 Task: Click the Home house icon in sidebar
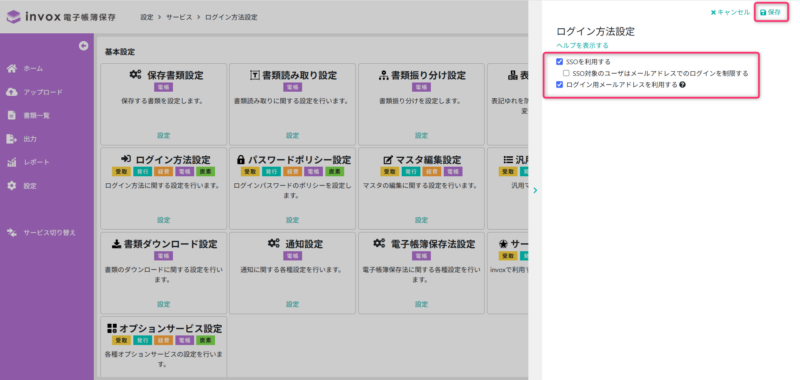point(12,68)
